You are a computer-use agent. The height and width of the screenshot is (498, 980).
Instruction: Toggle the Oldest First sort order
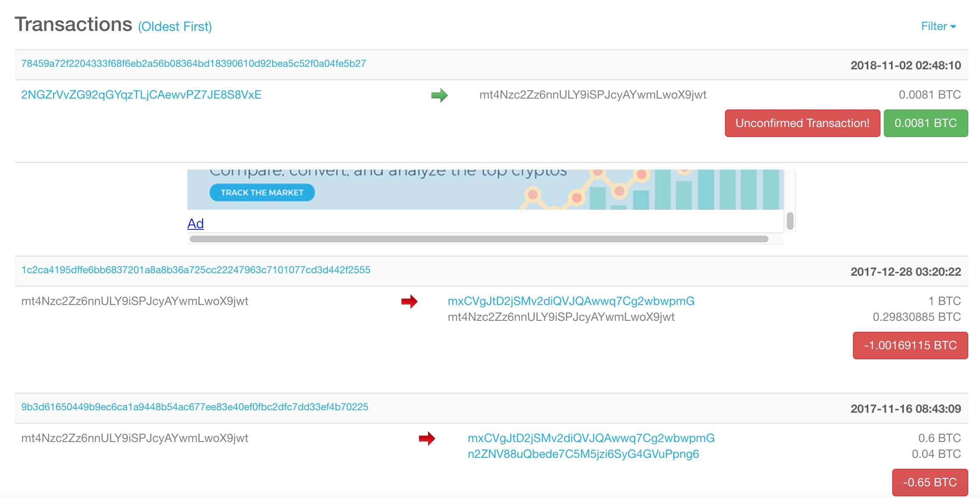point(175,27)
